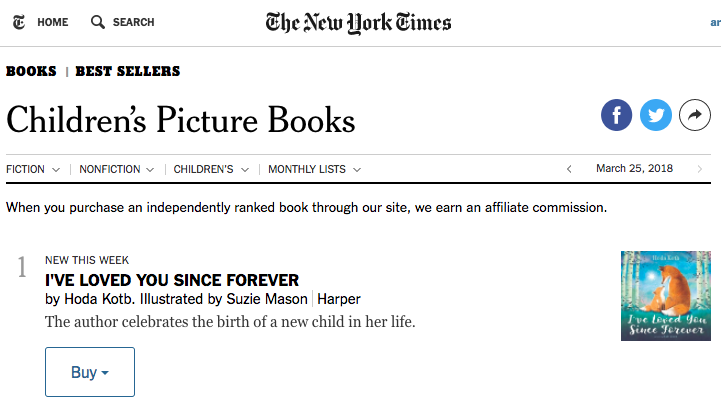Screen dimensions: 721x414
Task: Click the Search text link
Action: pos(133,22)
